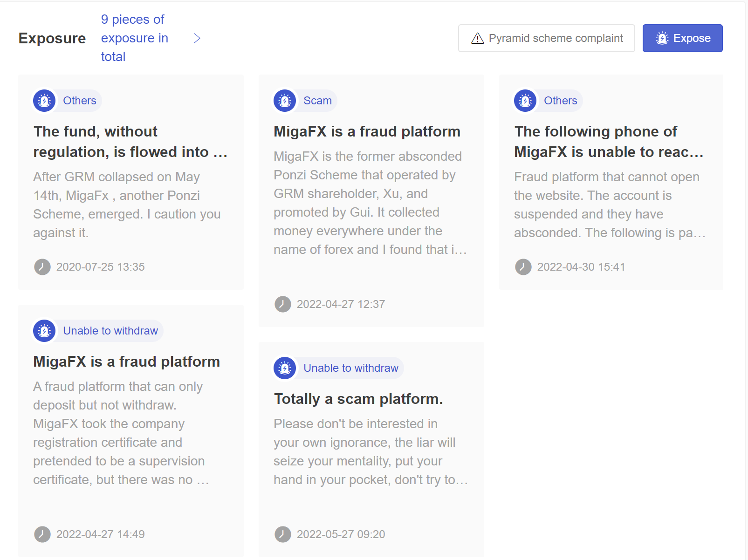Click the date 2022-05-27 09:20
Screen dimensions: 748x560
click(341, 534)
